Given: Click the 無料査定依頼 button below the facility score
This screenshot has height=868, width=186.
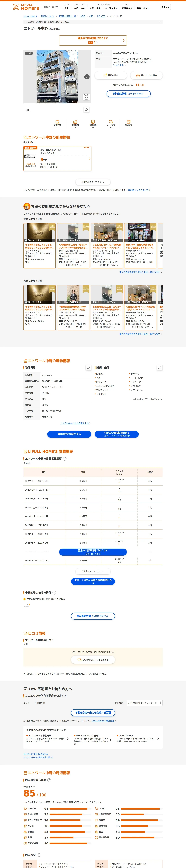Looking at the screenshot, I should tap(129, 94).
